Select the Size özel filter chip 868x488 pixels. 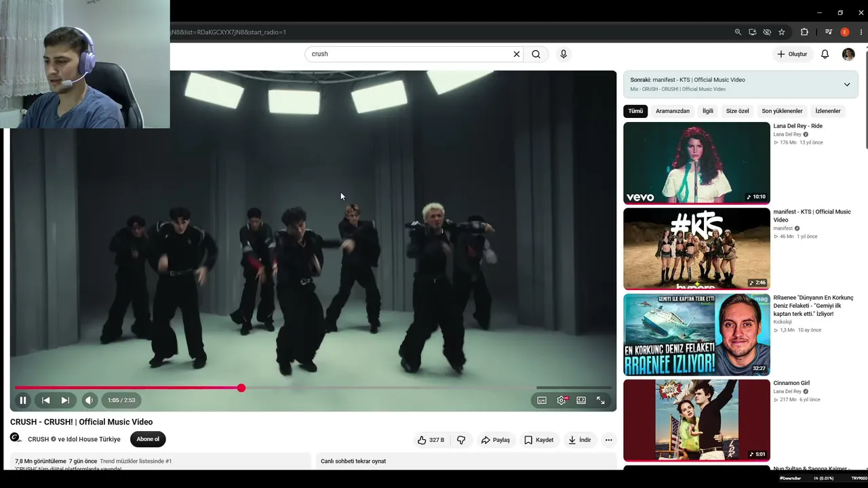[x=738, y=111]
